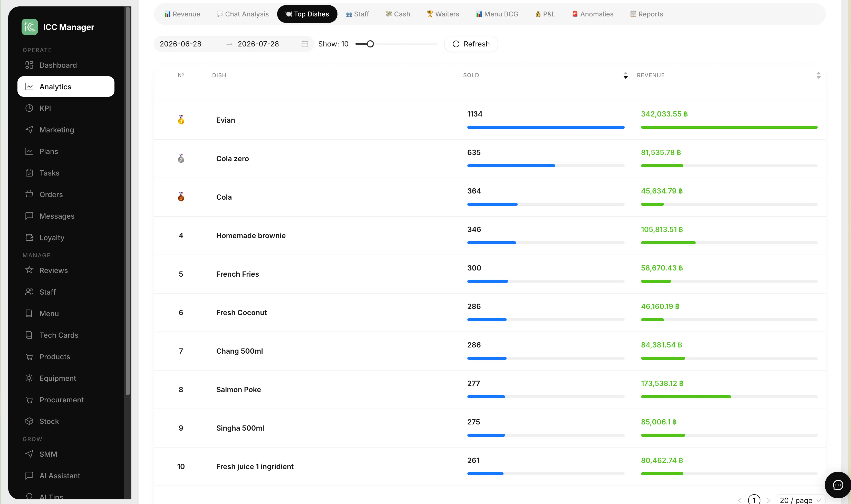
Task: Open the chat bubble support widget
Action: pyautogui.click(x=838, y=485)
